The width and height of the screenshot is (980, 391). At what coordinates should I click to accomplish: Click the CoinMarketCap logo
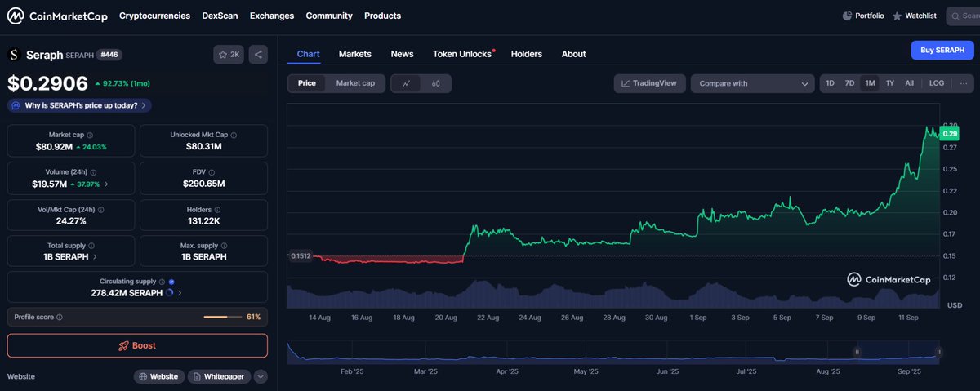pos(56,16)
